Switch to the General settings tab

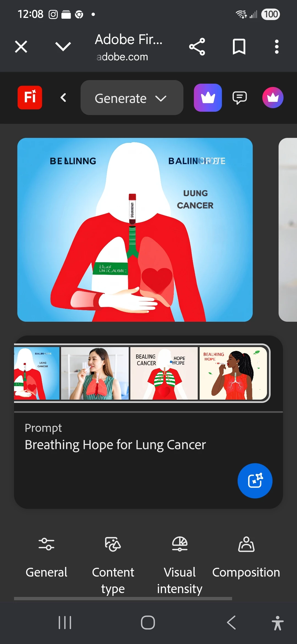click(x=46, y=558)
